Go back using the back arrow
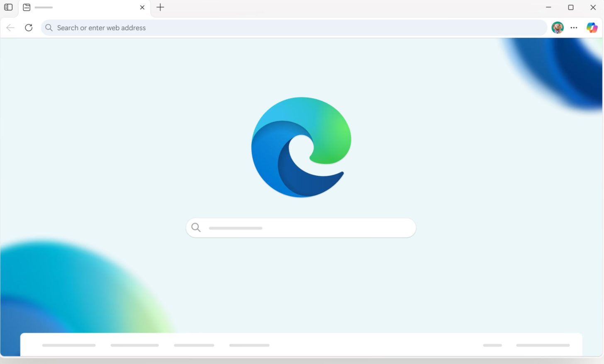604x364 pixels. pos(10,28)
